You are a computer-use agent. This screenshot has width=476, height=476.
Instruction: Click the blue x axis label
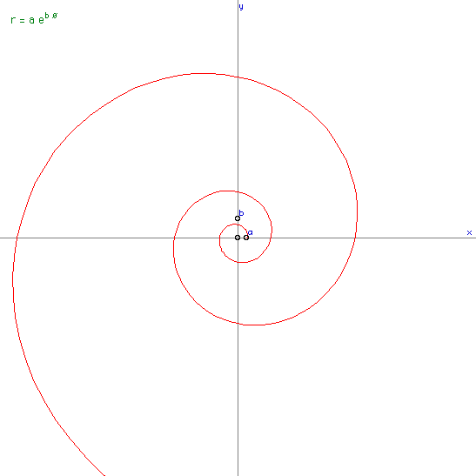click(x=469, y=232)
